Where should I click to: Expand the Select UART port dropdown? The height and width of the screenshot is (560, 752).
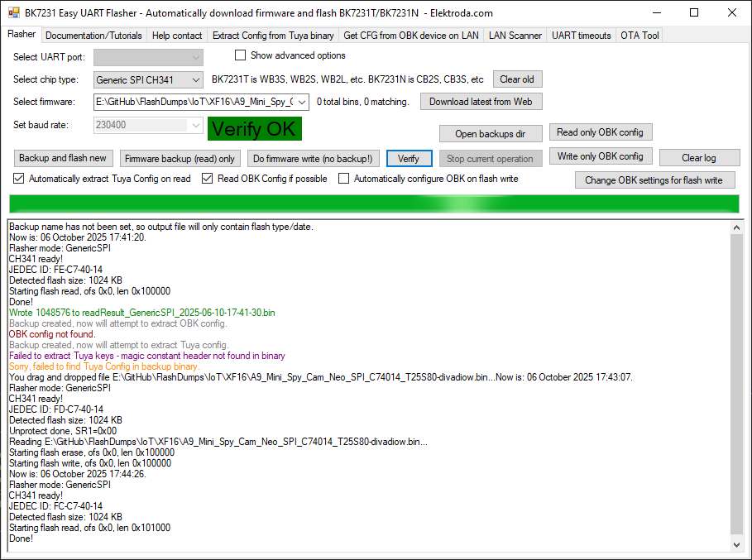(148, 58)
